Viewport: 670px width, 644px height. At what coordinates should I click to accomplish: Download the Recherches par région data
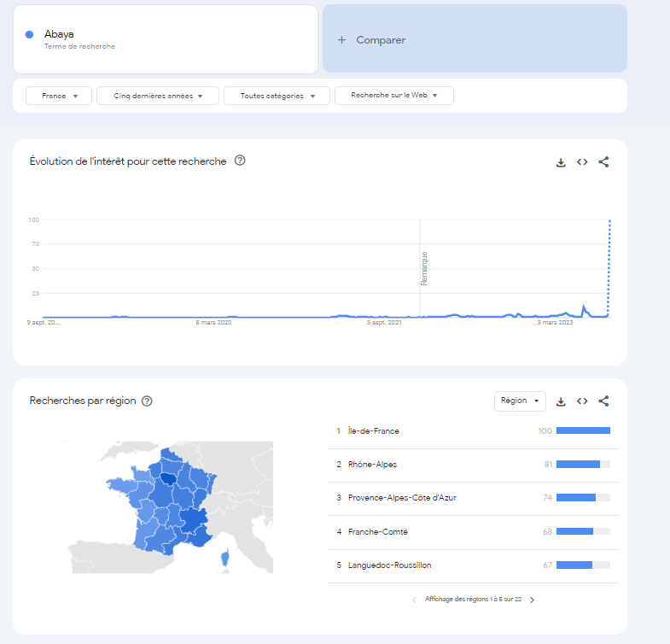tap(561, 401)
